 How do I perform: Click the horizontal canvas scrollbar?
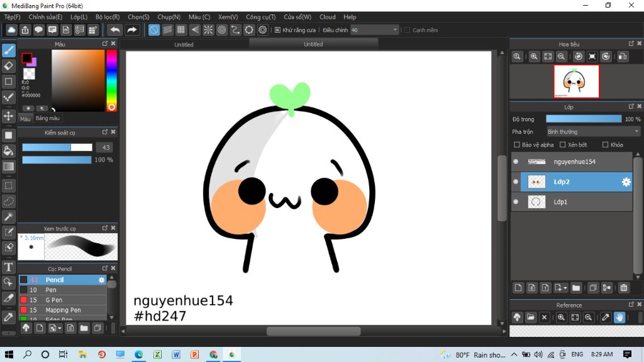pos(313,331)
